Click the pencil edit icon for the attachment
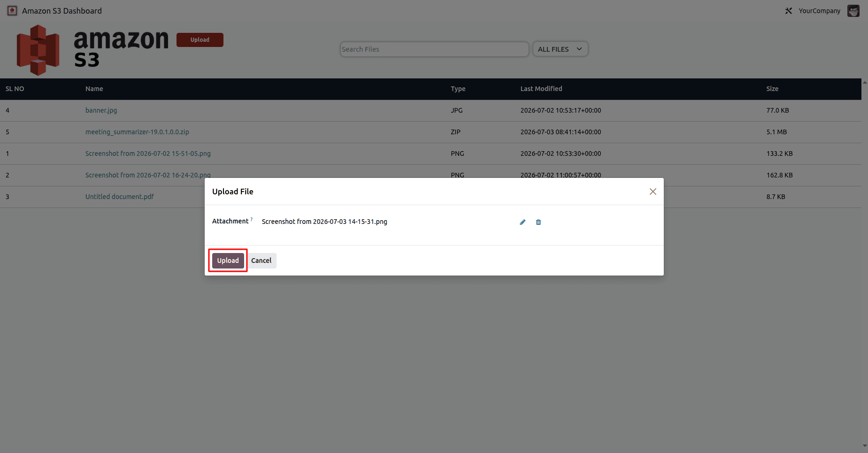Image resolution: width=868 pixels, height=453 pixels. click(x=522, y=222)
